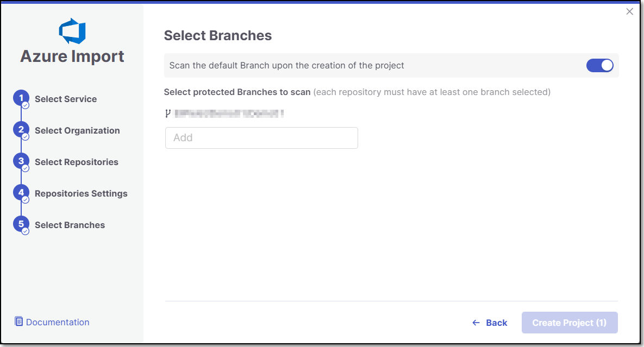Image resolution: width=644 pixels, height=347 pixels.
Task: Open the Documentation link
Action: 58,322
